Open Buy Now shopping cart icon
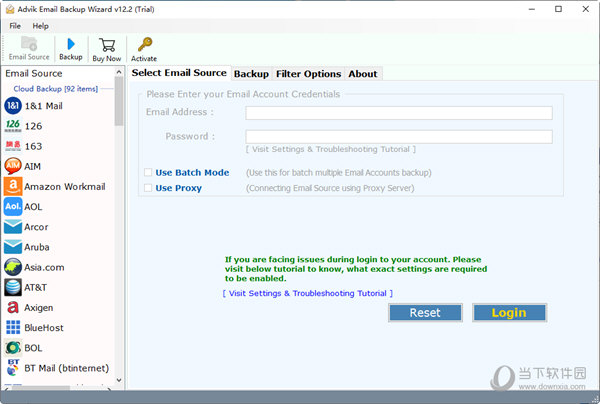 [x=107, y=45]
